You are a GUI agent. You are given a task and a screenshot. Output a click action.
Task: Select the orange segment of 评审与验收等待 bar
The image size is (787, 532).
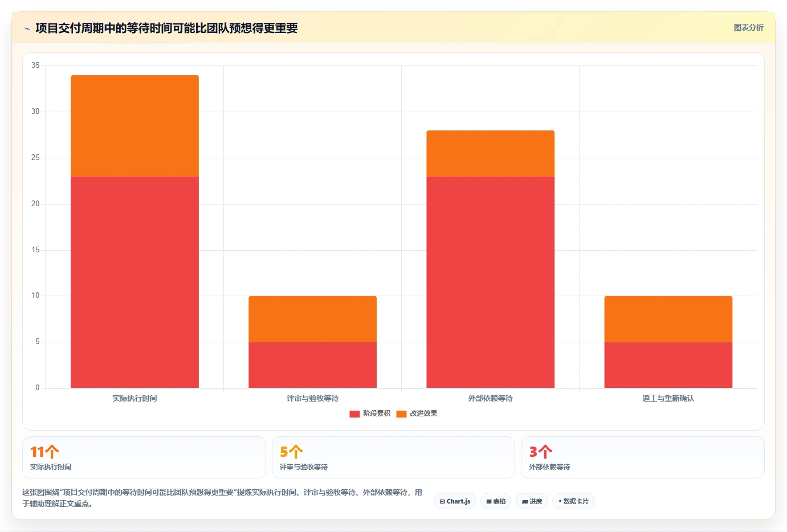point(312,319)
